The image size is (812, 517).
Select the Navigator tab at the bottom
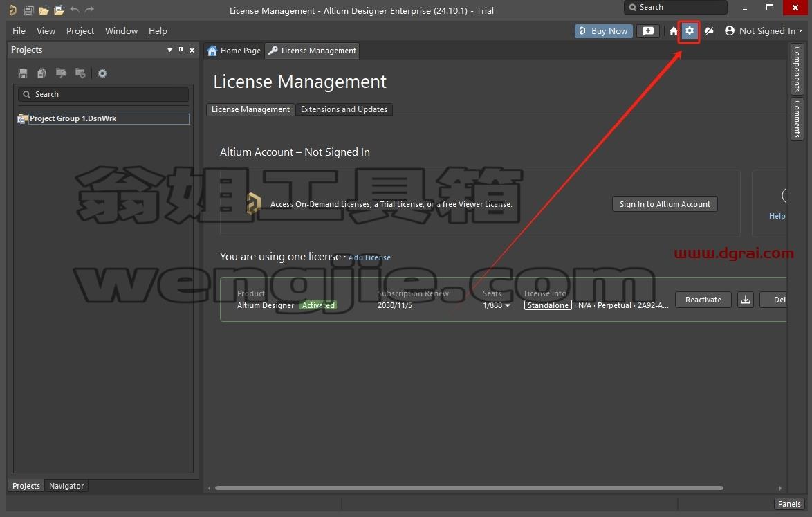pyautogui.click(x=66, y=485)
